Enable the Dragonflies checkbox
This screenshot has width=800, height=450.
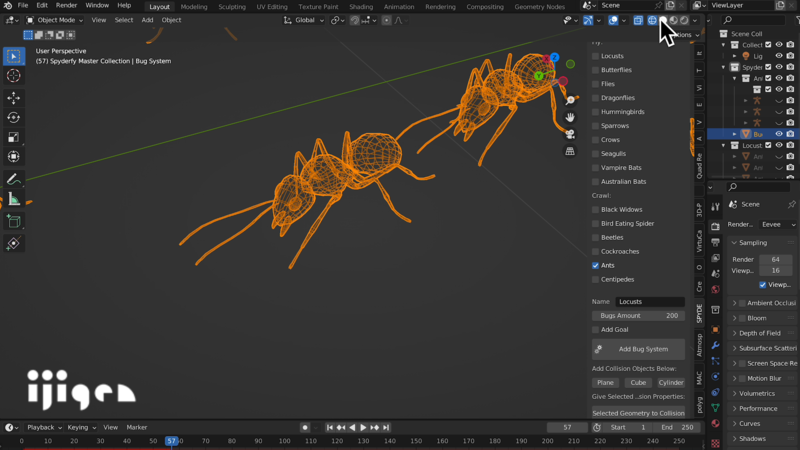coord(595,98)
